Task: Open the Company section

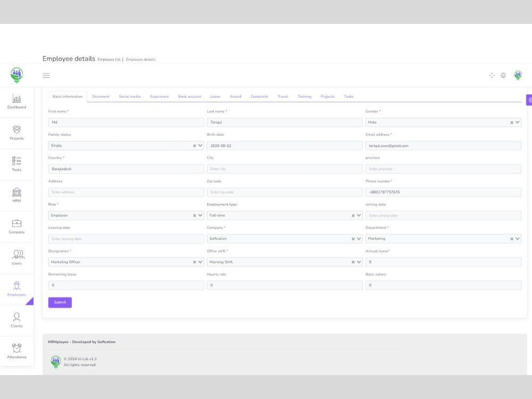Action: click(x=16, y=228)
